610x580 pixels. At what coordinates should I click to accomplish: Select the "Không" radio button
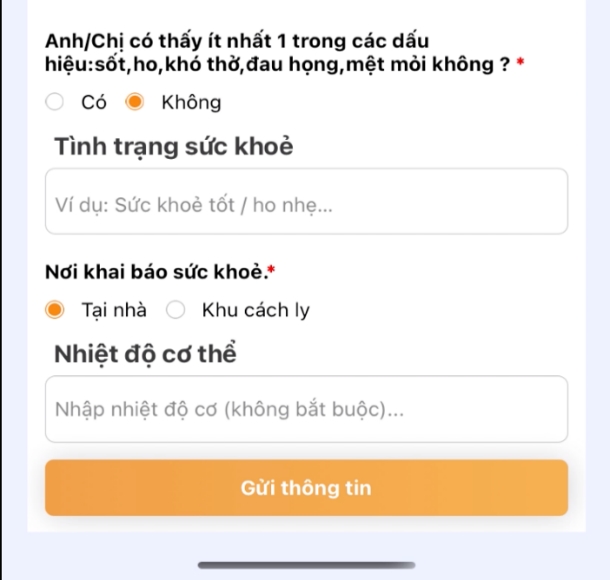coord(135,102)
